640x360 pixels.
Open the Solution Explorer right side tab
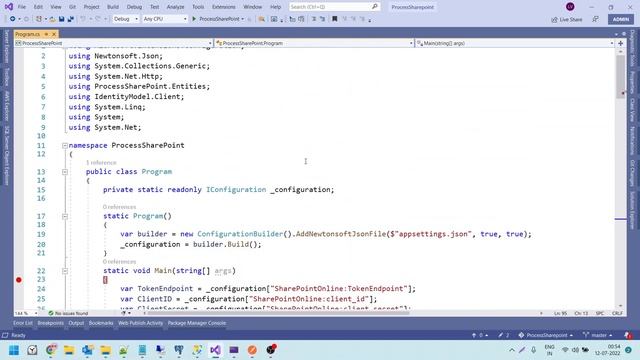point(632,210)
